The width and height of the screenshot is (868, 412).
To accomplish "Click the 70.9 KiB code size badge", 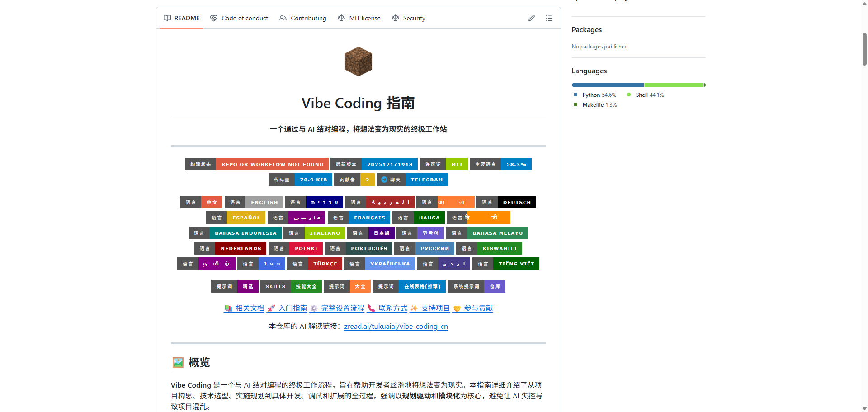I will click(300, 180).
